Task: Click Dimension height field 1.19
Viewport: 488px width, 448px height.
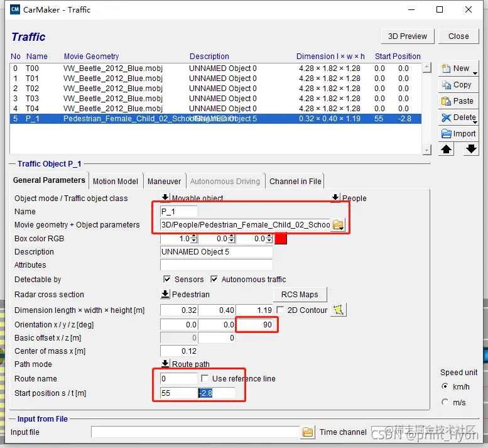Action: point(254,310)
